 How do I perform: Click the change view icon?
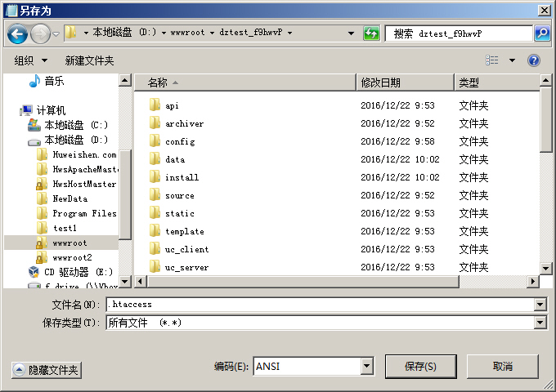coord(492,60)
